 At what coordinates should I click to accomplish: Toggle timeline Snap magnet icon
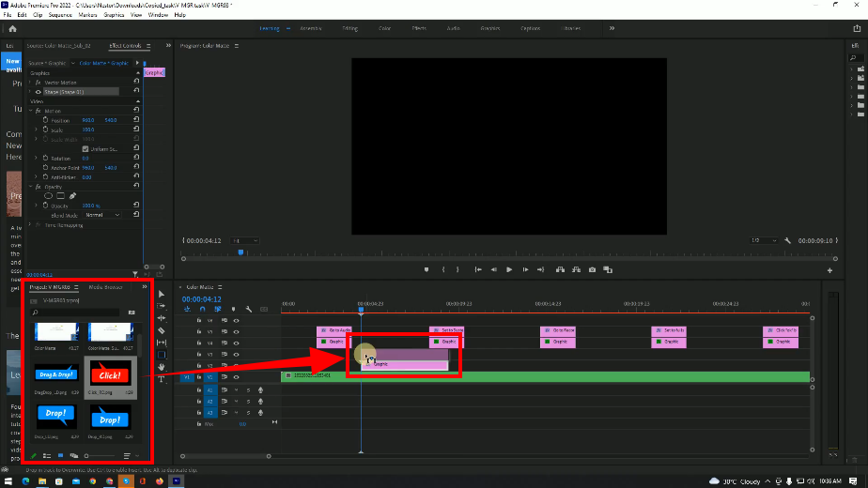pos(203,310)
